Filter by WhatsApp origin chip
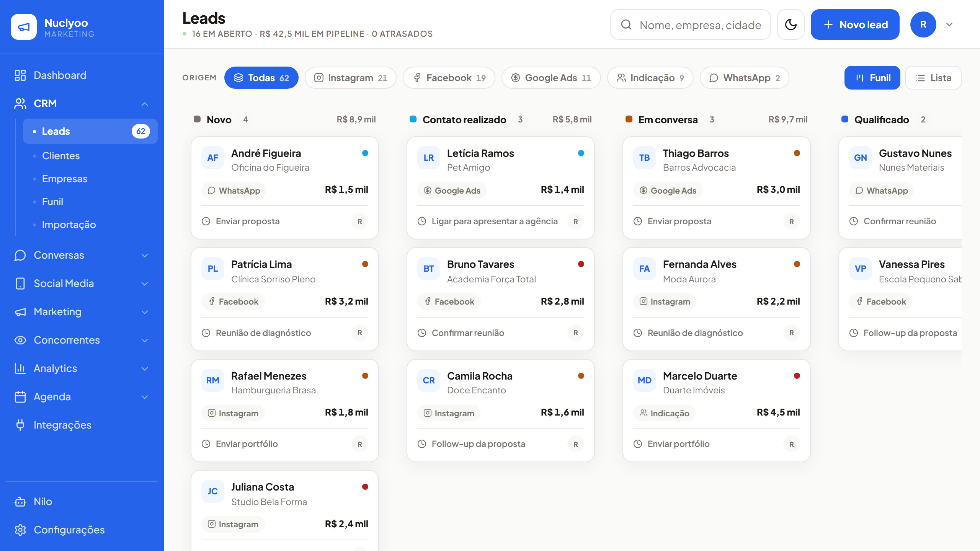This screenshot has width=980, height=551. (745, 78)
